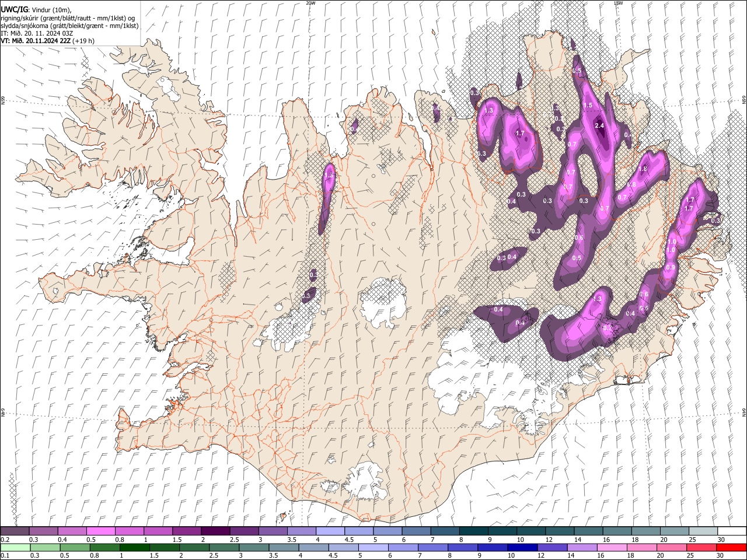Image resolution: width=747 pixels, height=560 pixels.
Task: Click the pink 18–20 swatch in bottom legend row
Action: coord(643,547)
